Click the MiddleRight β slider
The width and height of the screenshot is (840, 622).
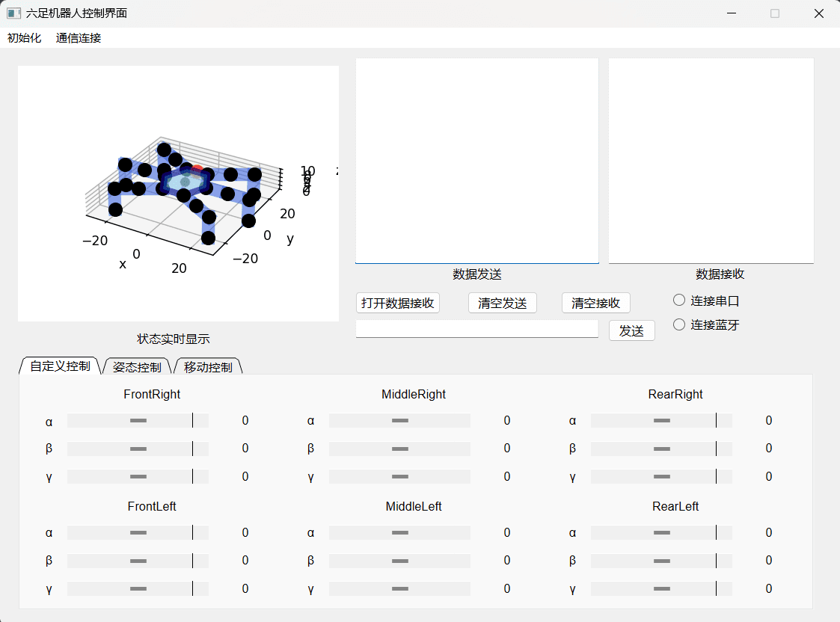coord(399,449)
